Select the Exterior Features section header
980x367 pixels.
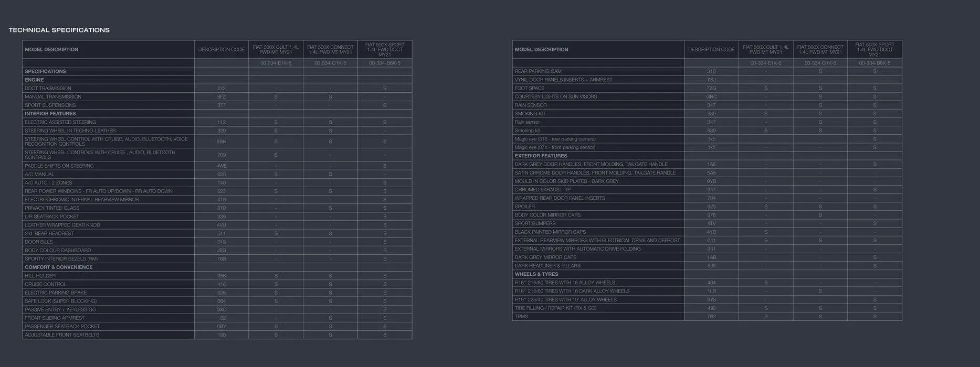point(541,156)
